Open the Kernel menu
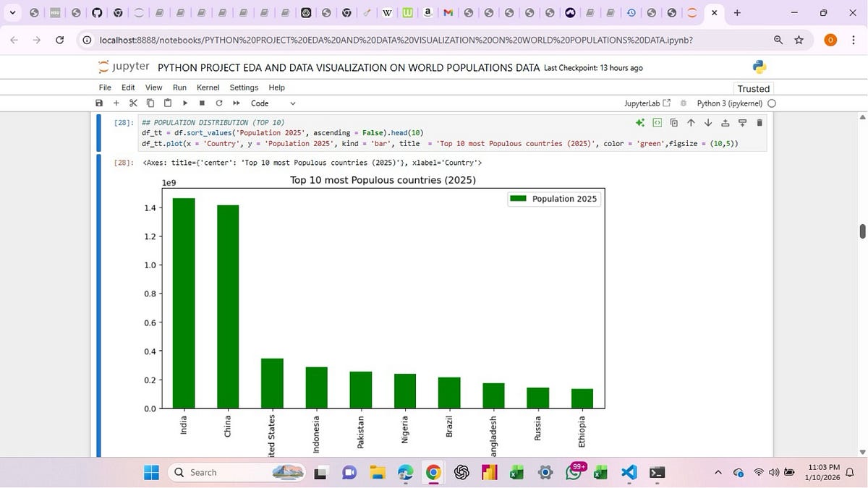868x488 pixels. [x=208, y=87]
